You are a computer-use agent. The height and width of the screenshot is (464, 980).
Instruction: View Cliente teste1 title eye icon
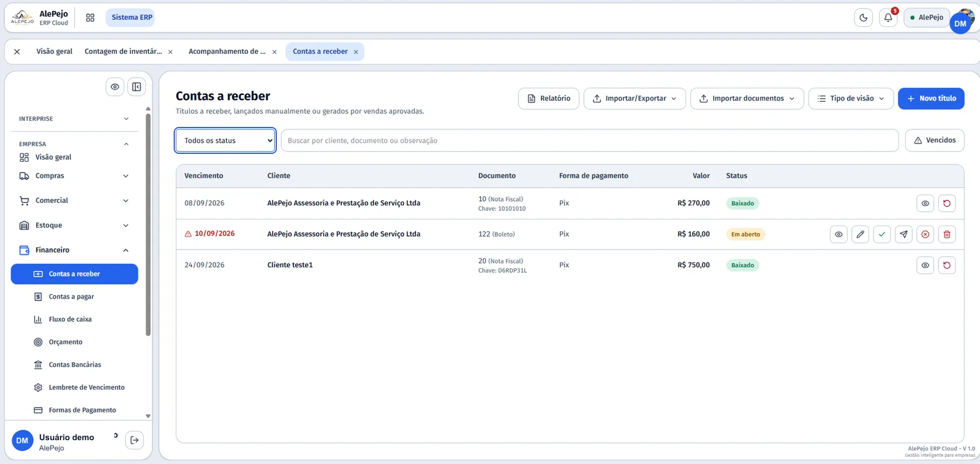(925, 265)
